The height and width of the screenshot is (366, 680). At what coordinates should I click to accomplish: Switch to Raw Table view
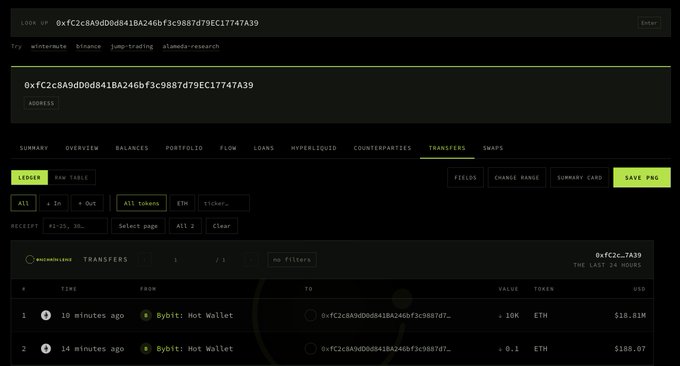(x=72, y=177)
